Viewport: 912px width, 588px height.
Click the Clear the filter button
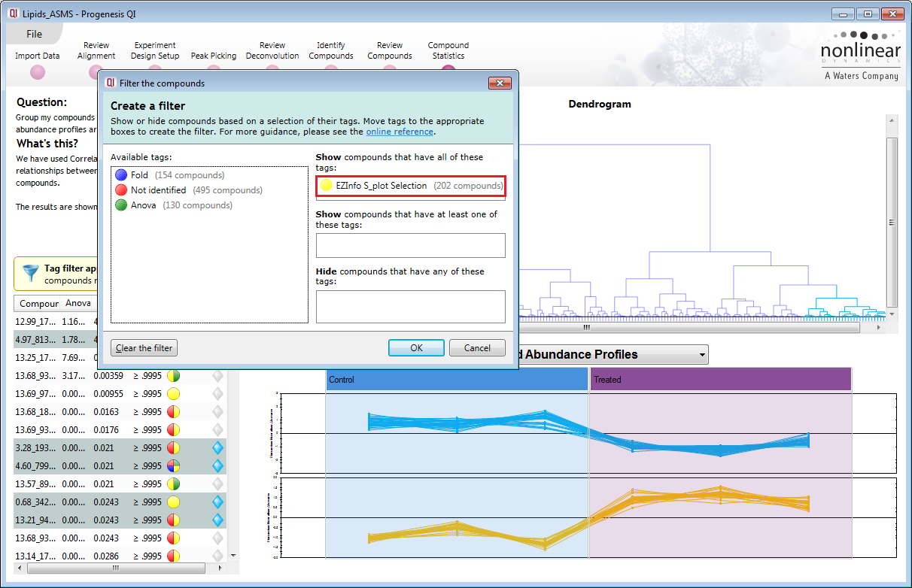[144, 348]
